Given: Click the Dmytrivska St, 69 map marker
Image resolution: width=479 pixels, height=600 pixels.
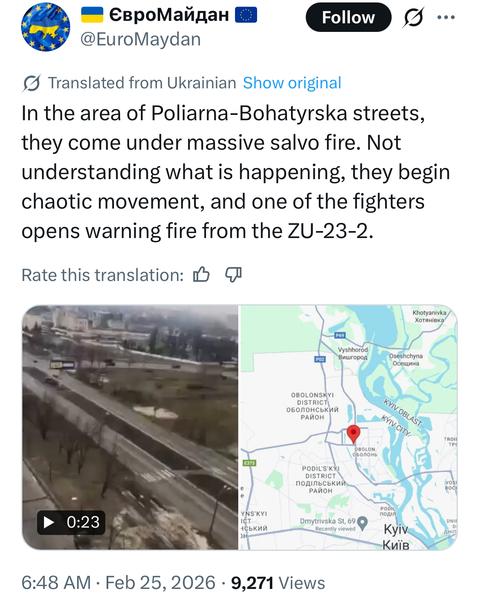Looking at the screenshot, I should pos(362,522).
